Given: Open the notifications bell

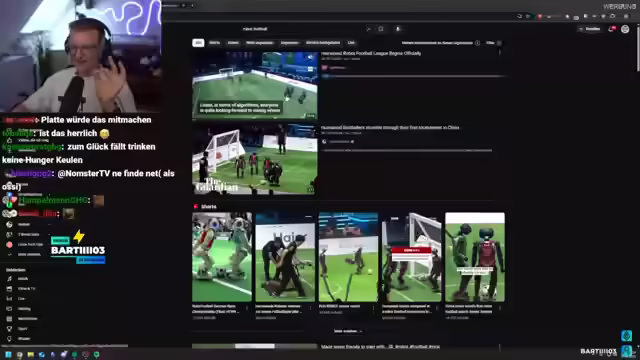Looking at the screenshot, I should point(611,29).
